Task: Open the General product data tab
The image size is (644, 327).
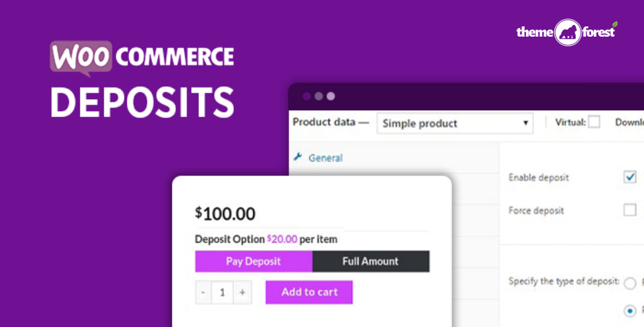Action: point(325,158)
